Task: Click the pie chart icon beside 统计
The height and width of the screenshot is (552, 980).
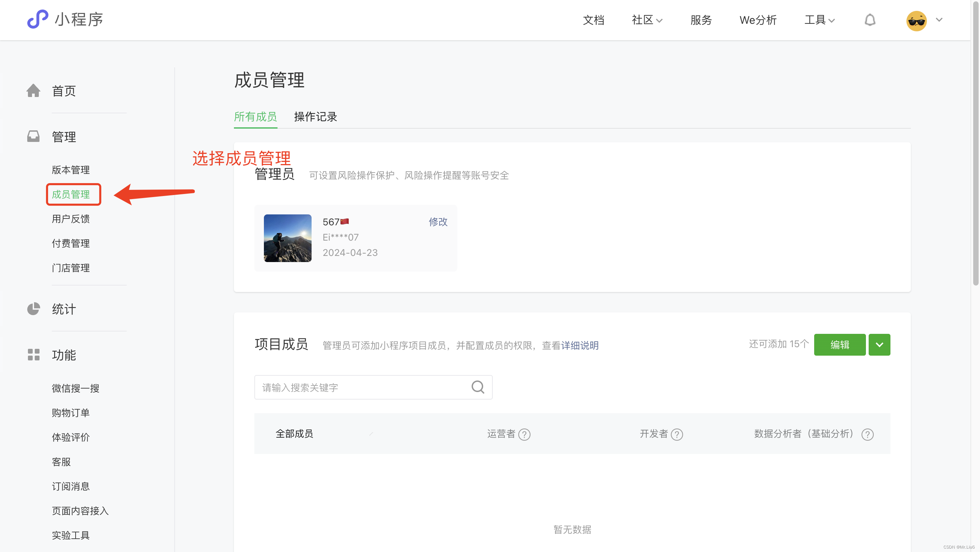Action: [33, 309]
